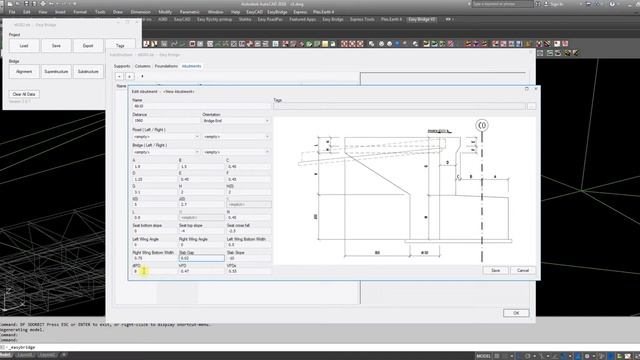Open the Road left side dropdown

[x=166, y=137]
